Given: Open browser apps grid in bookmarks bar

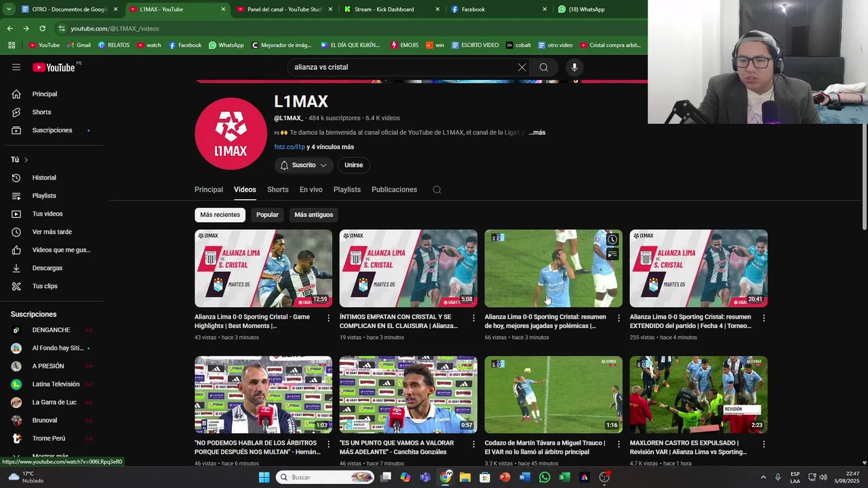Looking at the screenshot, I should pyautogui.click(x=12, y=45).
